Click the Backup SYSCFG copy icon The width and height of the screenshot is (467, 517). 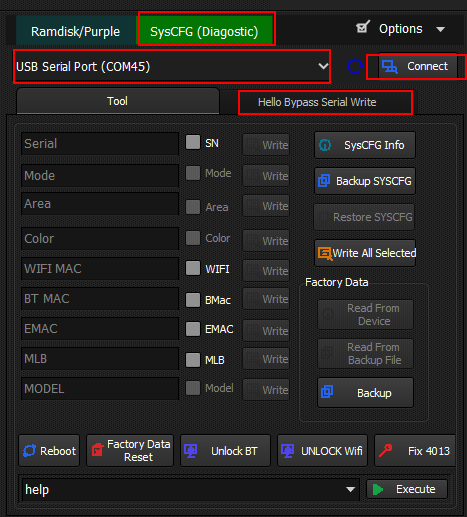pyautogui.click(x=324, y=181)
